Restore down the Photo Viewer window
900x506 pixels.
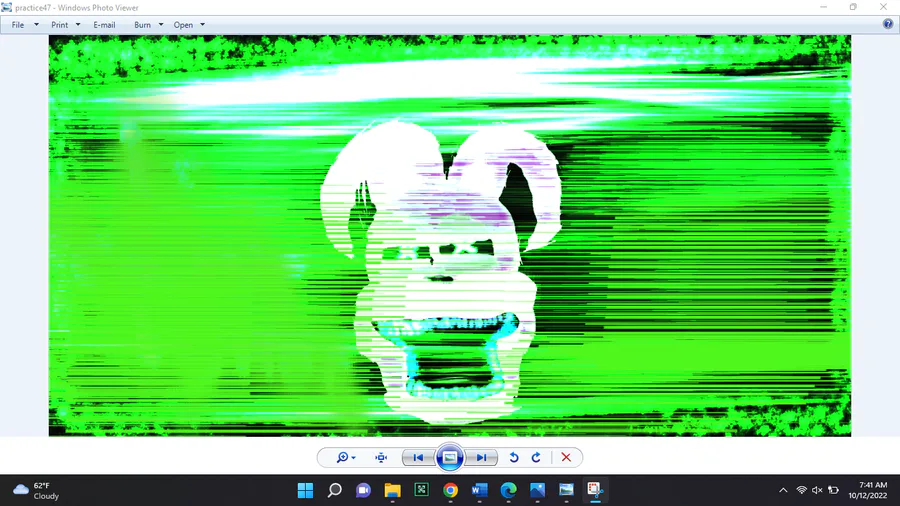pyautogui.click(x=853, y=7)
